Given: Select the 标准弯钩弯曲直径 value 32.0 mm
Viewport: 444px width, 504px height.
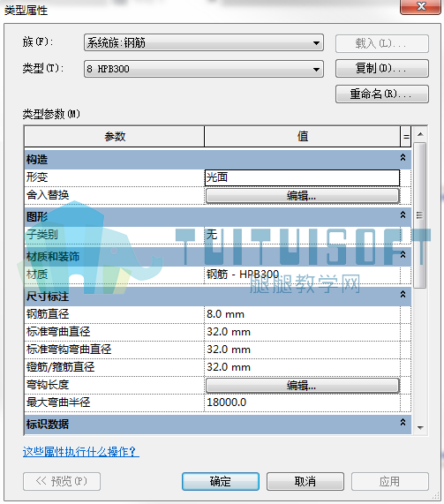Looking at the screenshot, I should pos(302,350).
